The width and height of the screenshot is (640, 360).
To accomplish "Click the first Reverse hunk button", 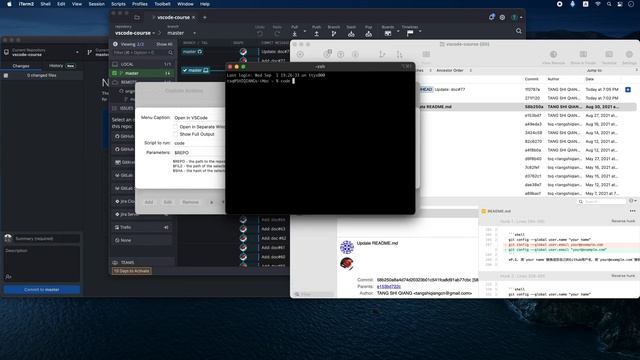I will coord(623,221).
